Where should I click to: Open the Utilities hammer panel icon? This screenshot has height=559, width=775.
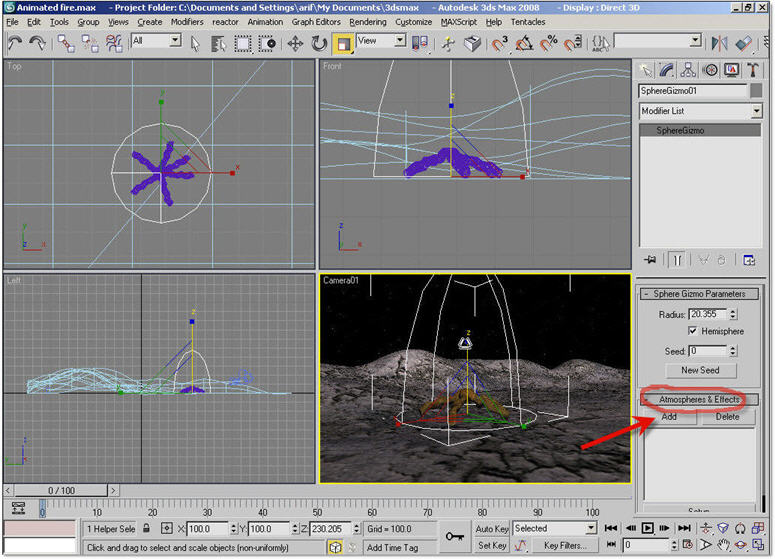(x=752, y=70)
